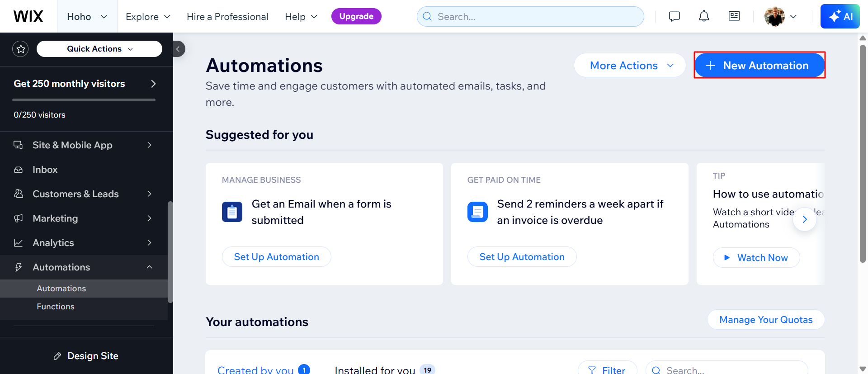Viewport: 868px width, 374px height.
Task: Open the AI assistant button
Action: (x=840, y=16)
